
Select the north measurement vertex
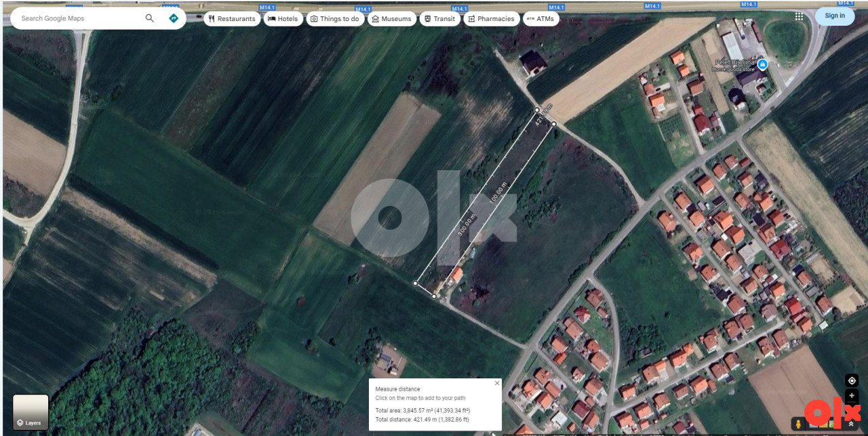[x=537, y=109]
